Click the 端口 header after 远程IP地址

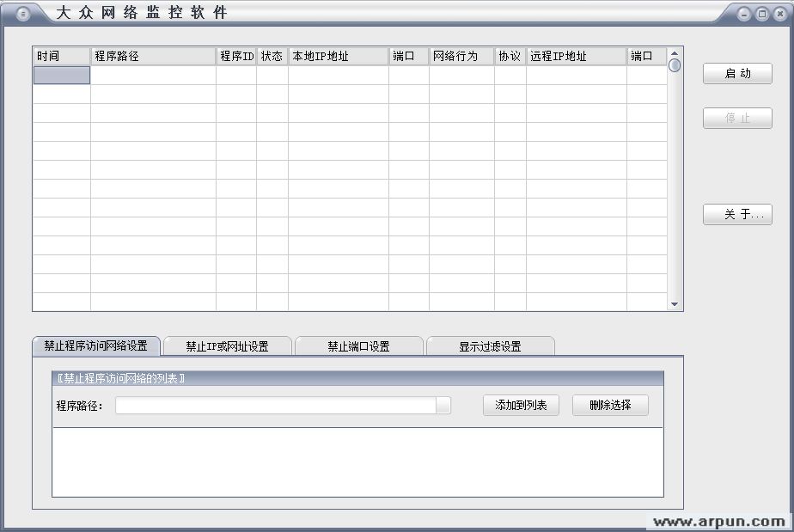[647, 56]
